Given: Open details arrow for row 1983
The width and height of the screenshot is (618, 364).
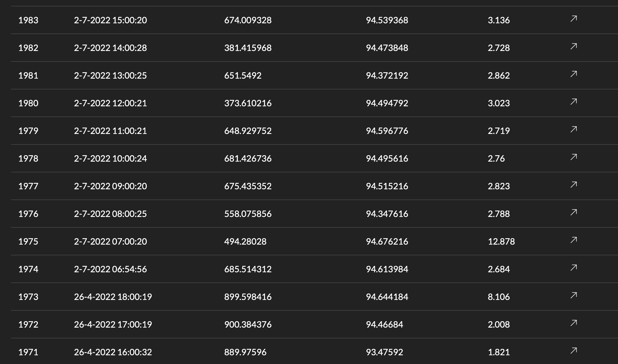Looking at the screenshot, I should 573,19.
